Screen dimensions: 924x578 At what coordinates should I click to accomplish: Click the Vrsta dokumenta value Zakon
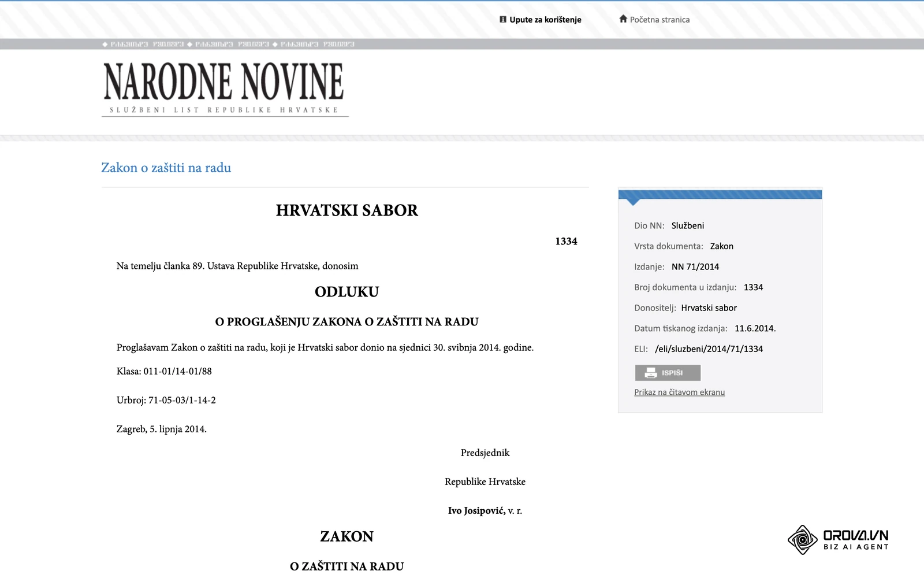click(721, 246)
